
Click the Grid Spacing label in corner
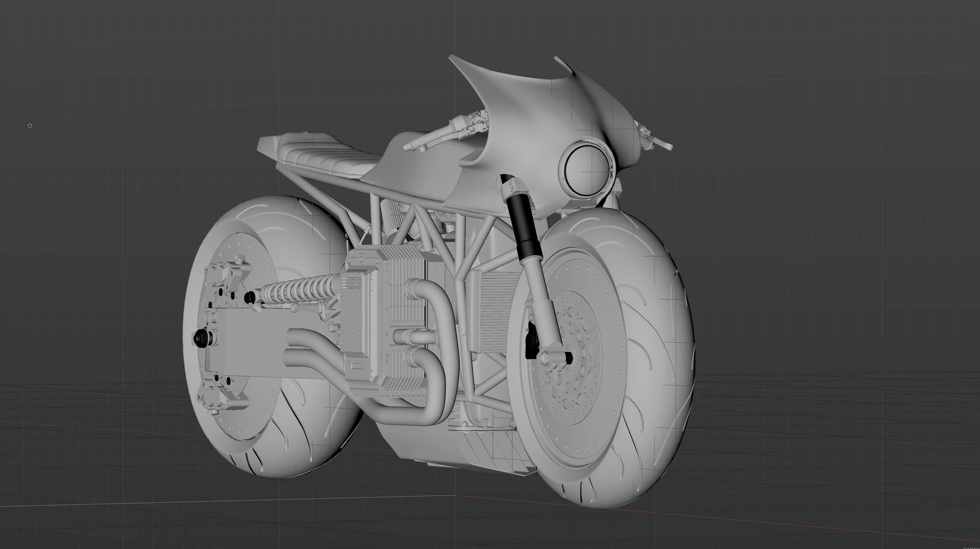pyautogui.click(x=970, y=547)
